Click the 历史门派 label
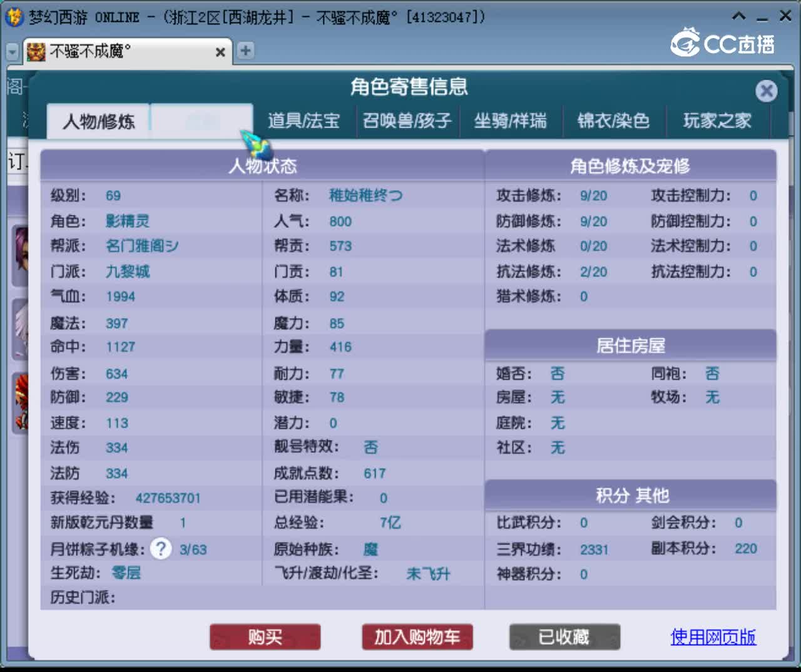This screenshot has width=801, height=672. [83, 598]
